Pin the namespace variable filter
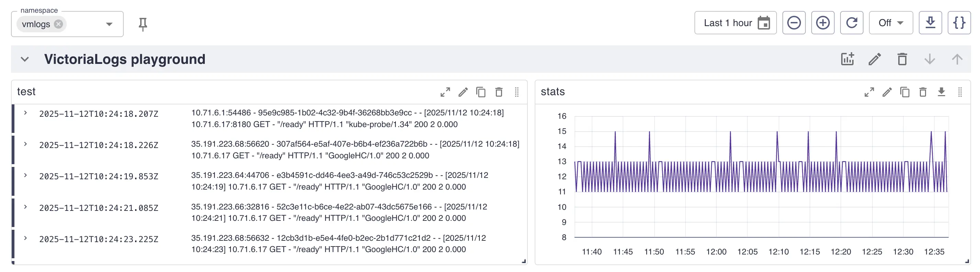 (x=143, y=24)
